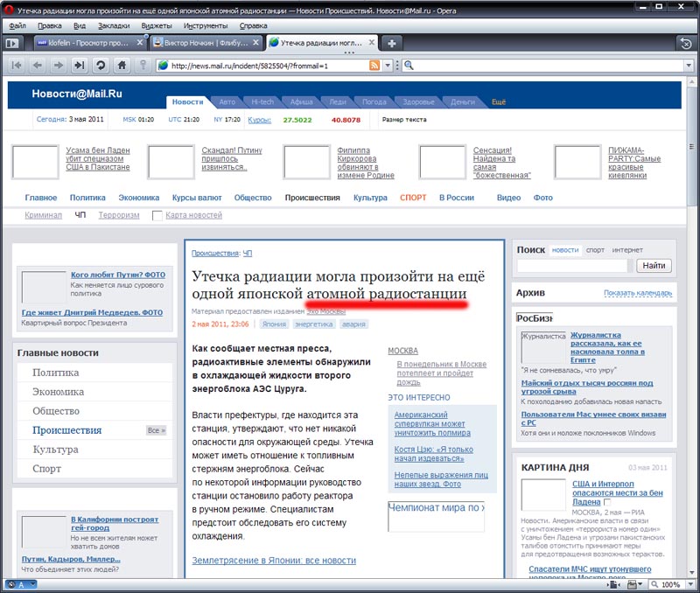Toggle the 'Карта новостей' checkbox
The height and width of the screenshot is (593, 700).
pos(157,215)
